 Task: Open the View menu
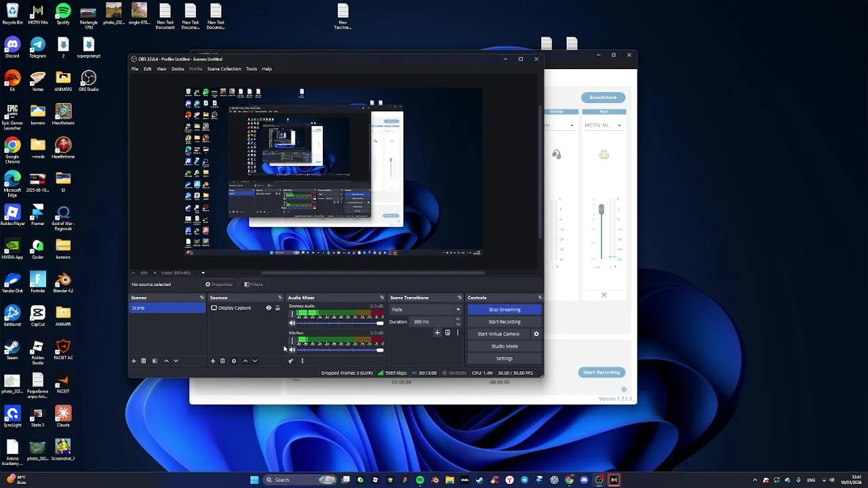(161, 68)
